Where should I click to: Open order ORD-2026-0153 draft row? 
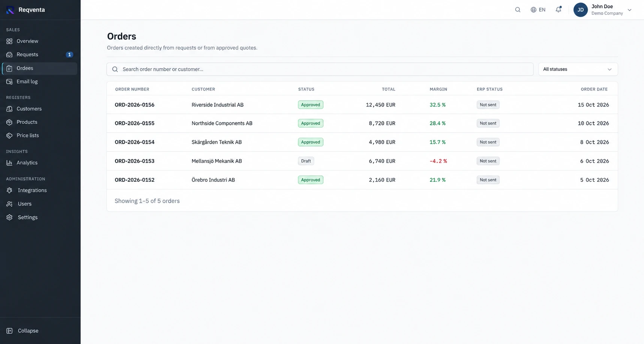(x=362, y=161)
